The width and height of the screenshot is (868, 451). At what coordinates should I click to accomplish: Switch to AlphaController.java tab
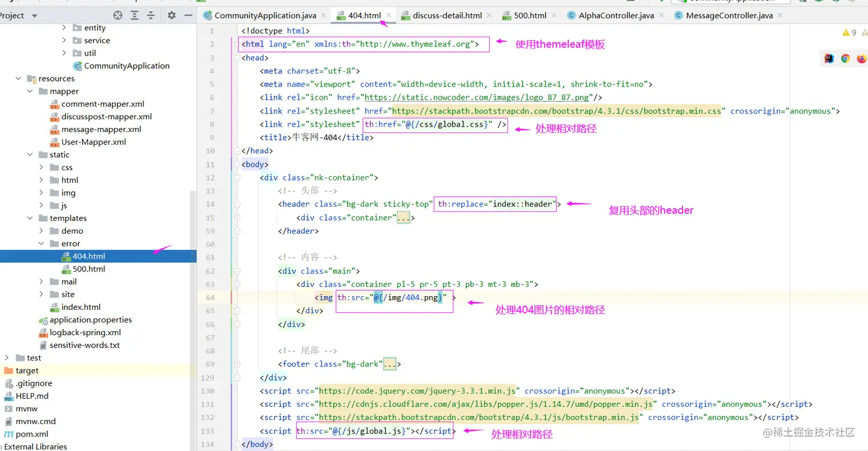616,15
